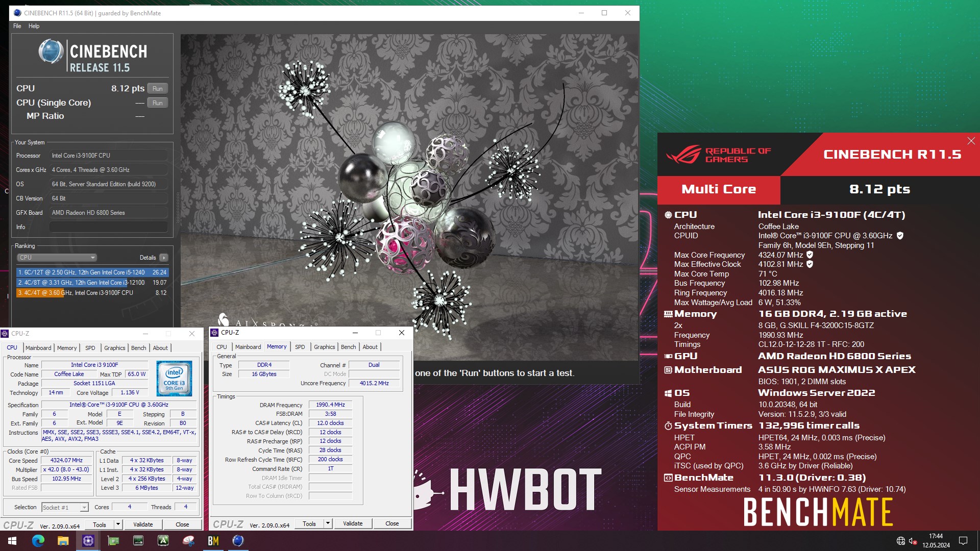Viewport: 980px width, 551px height.
Task: Click Validate in the left CPU-Z window
Action: point(143,524)
